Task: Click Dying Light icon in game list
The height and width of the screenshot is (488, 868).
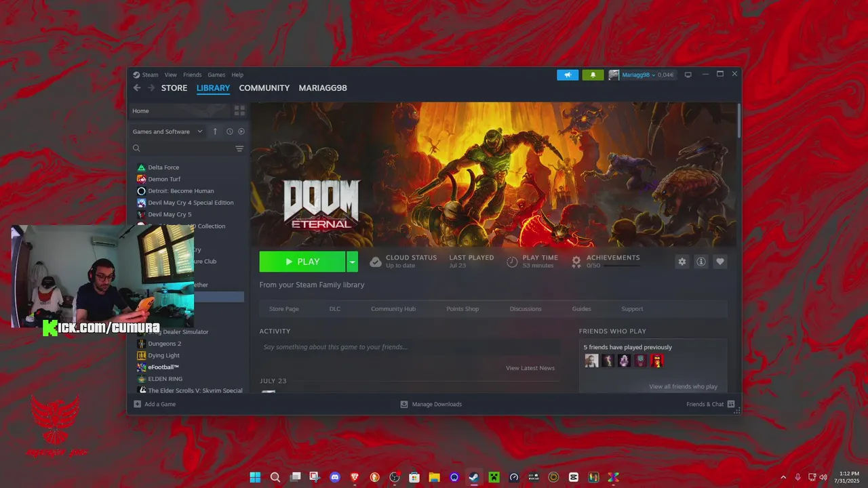Action: pyautogui.click(x=141, y=355)
